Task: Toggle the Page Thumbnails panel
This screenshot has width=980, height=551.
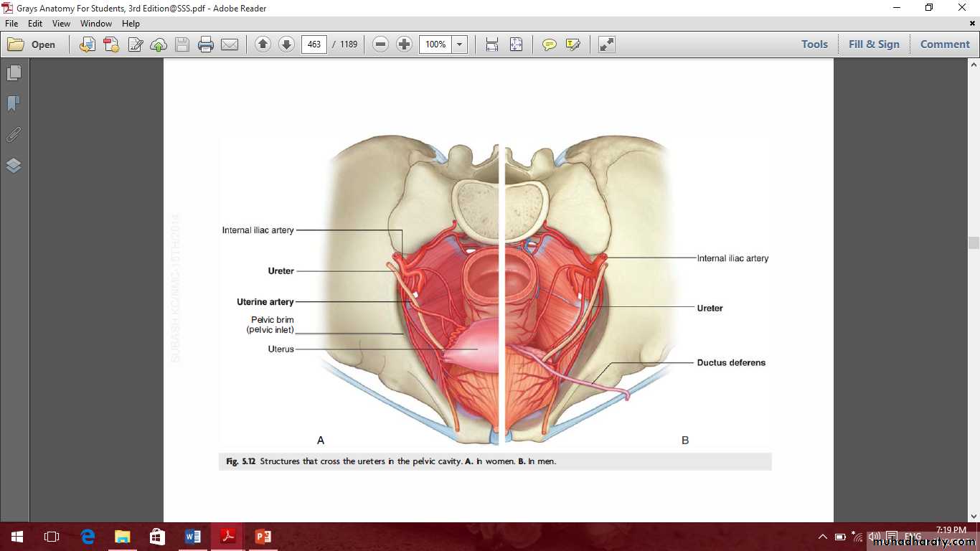Action: [x=14, y=73]
